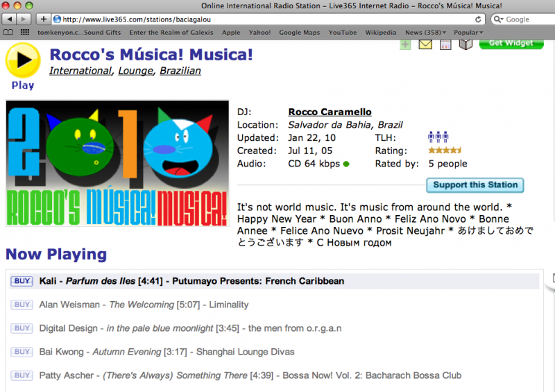Click BUY next to Kali track
Screen dimensions: 555x392
(22, 281)
